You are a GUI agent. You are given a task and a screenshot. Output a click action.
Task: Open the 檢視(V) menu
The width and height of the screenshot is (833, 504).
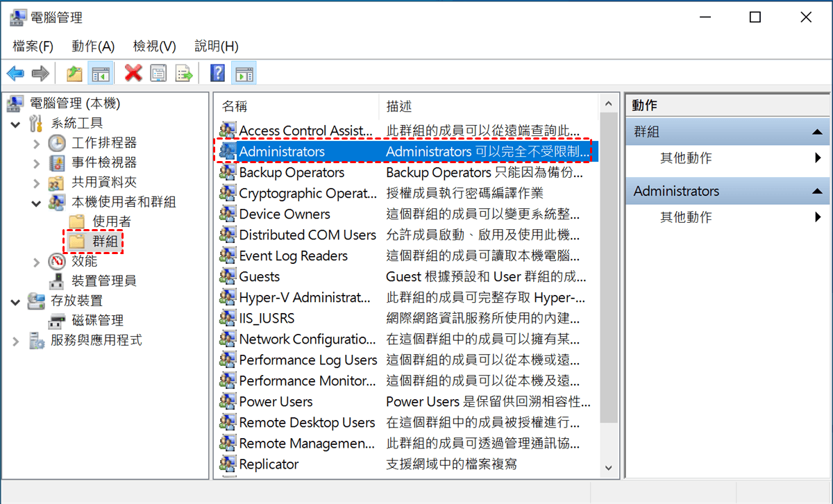coord(154,47)
